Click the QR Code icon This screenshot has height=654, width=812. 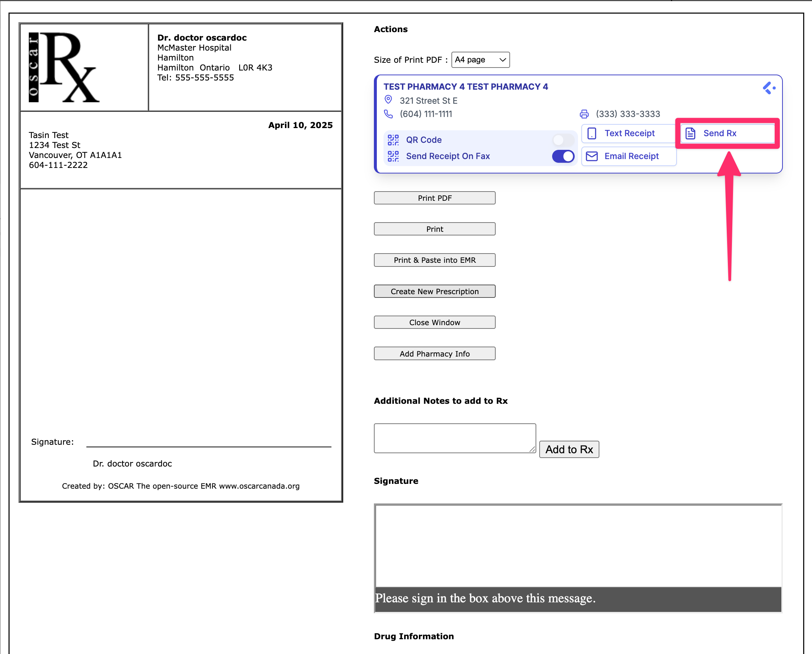pos(393,140)
